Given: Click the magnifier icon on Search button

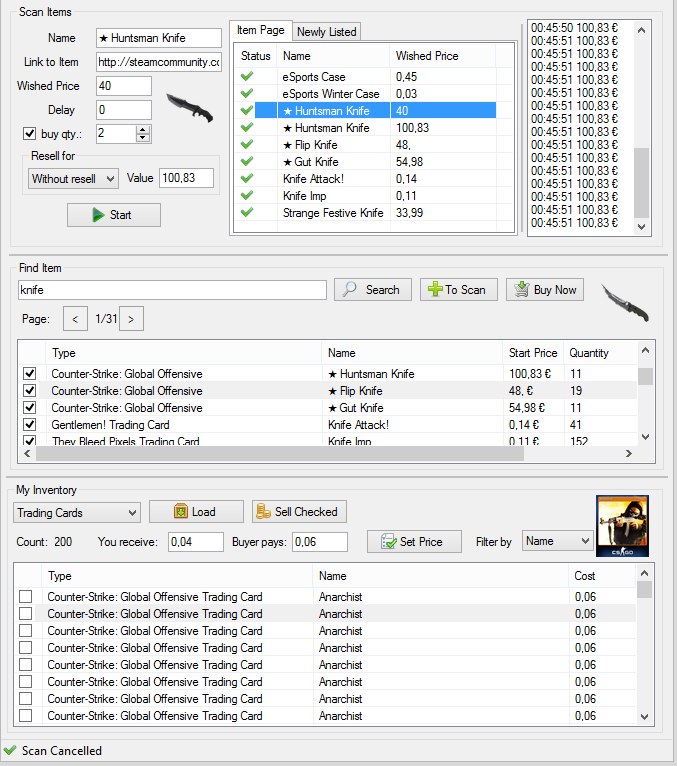Looking at the screenshot, I should (x=350, y=289).
